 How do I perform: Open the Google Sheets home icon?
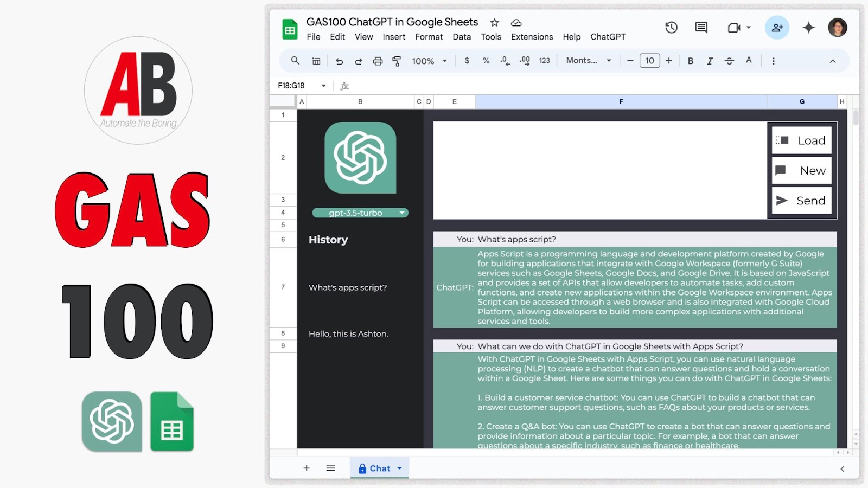tap(290, 29)
